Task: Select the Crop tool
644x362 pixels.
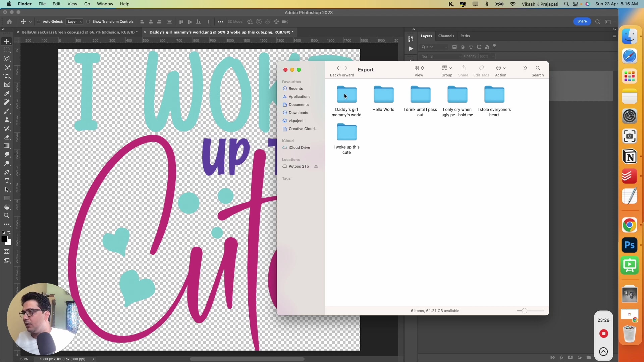Action: (x=7, y=76)
